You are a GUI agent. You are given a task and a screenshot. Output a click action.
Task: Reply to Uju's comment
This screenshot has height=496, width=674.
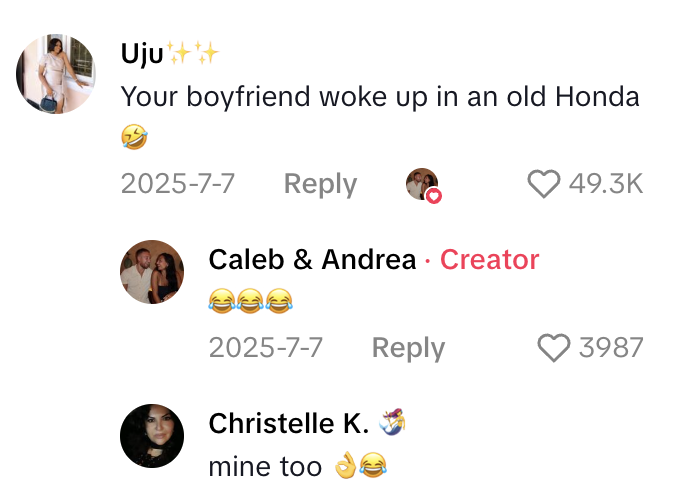coord(320,184)
